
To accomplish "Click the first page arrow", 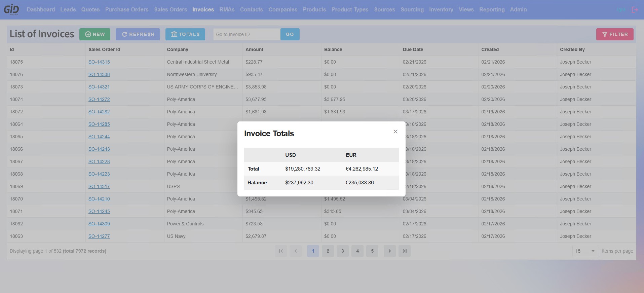I will tap(281, 251).
